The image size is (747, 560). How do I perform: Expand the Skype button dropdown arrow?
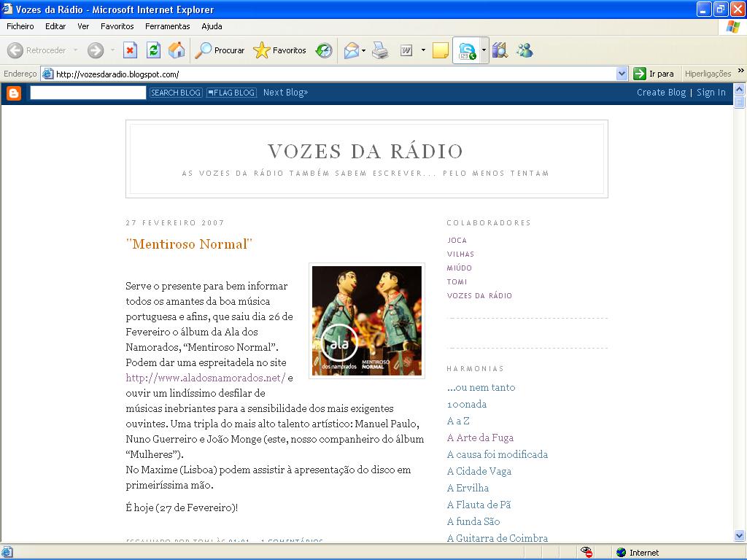[x=484, y=50]
